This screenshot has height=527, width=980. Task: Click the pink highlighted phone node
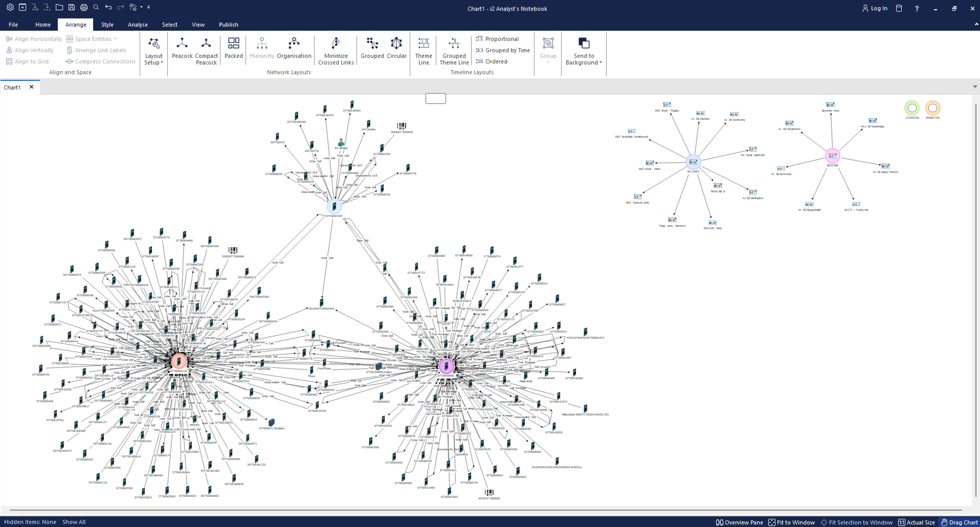click(x=446, y=366)
